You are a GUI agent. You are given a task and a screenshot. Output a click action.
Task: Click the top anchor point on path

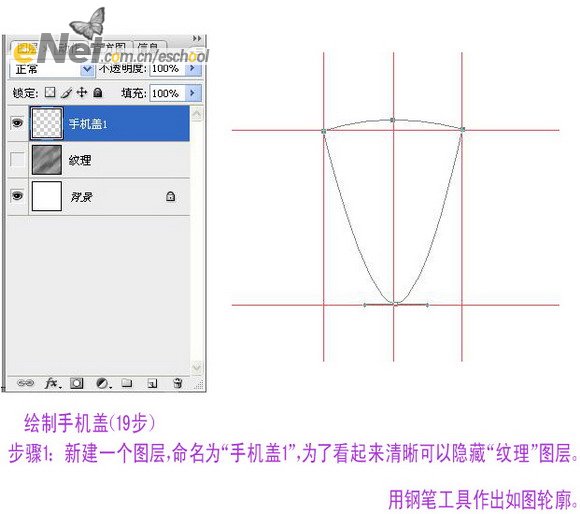pyautogui.click(x=392, y=120)
